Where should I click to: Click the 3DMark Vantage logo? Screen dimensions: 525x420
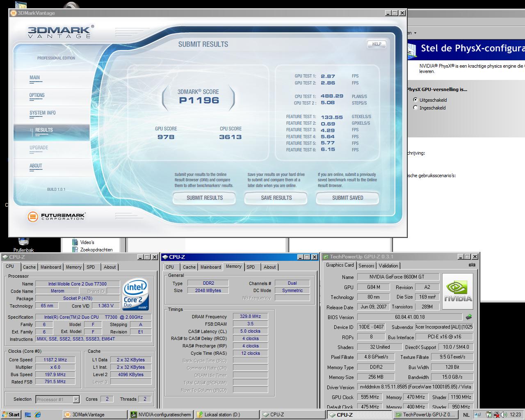click(60, 32)
